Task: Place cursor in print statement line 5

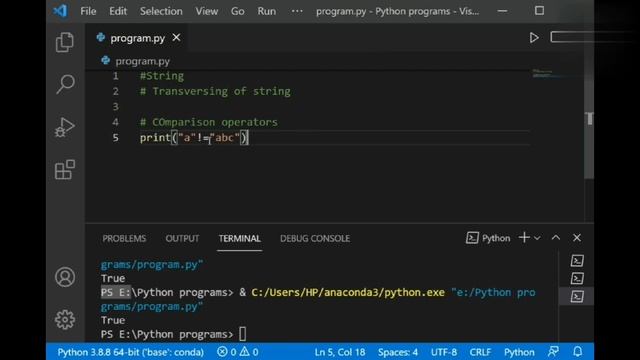Action: click(x=194, y=138)
